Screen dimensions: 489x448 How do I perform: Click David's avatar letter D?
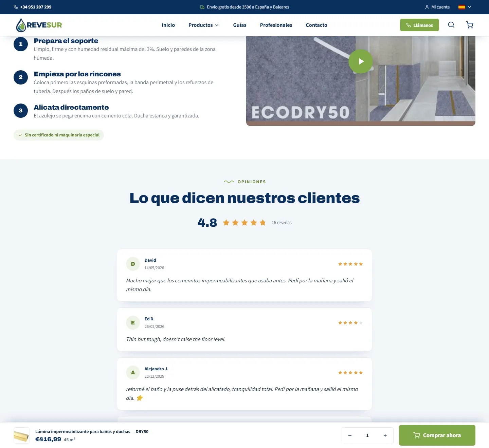point(133,264)
